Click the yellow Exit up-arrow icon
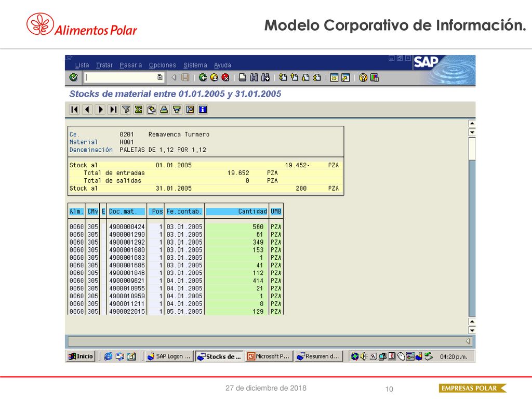This screenshot has width=532, height=399. [x=214, y=78]
